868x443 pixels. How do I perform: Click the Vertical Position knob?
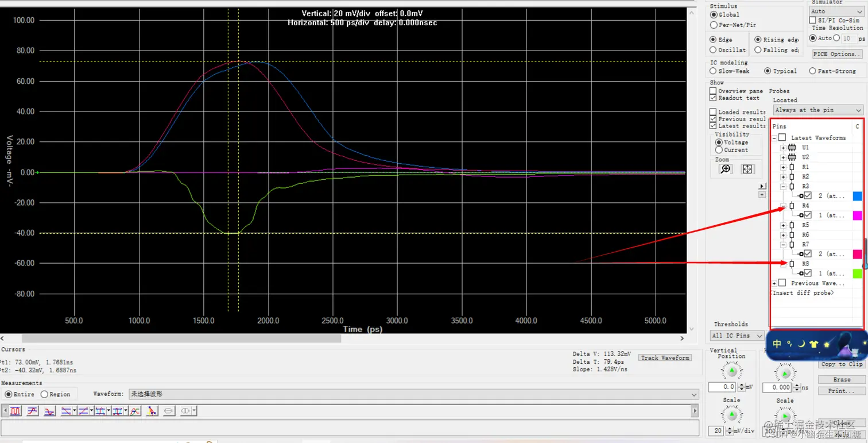coord(731,371)
